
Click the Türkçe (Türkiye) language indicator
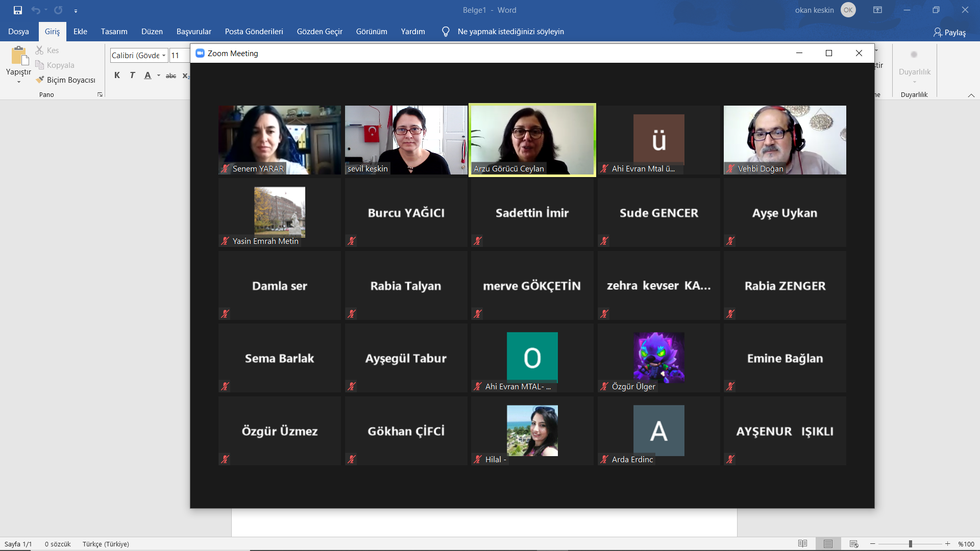click(106, 544)
